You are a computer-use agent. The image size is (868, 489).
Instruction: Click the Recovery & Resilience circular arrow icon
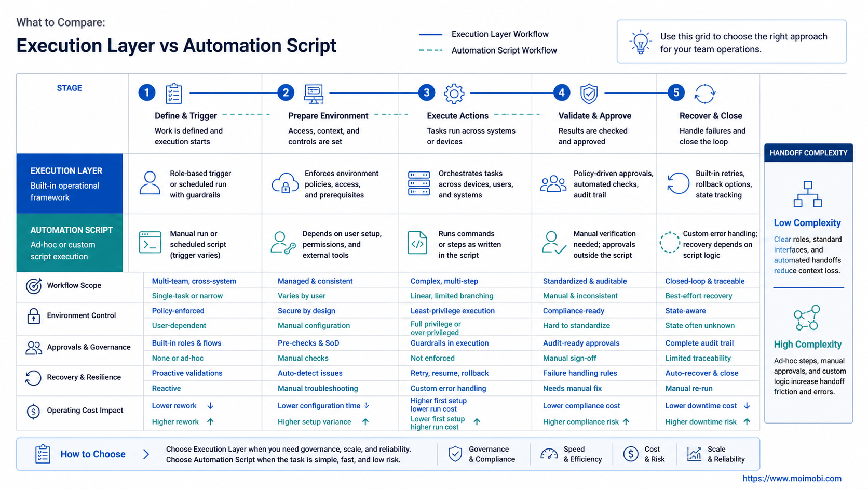33,378
